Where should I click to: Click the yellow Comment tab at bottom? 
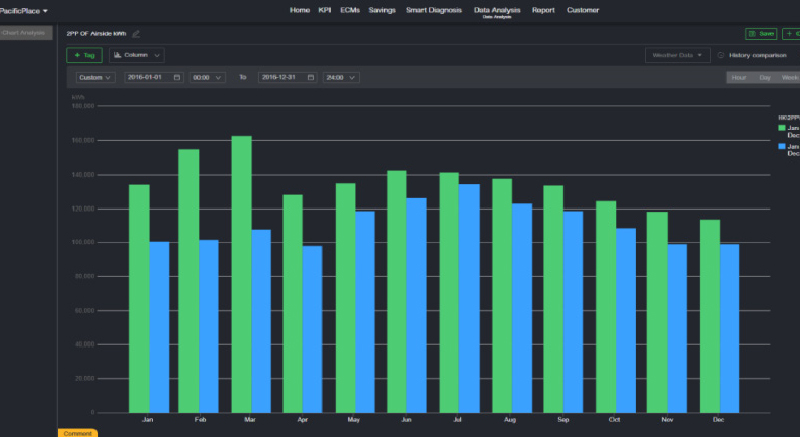click(77, 433)
